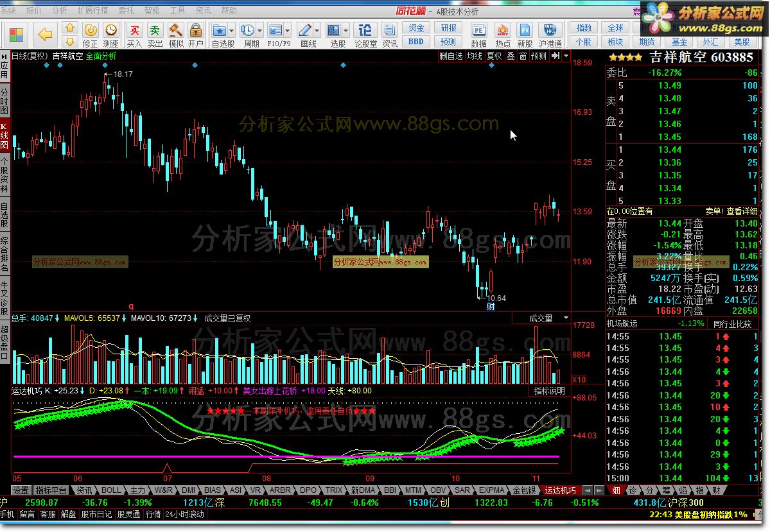Viewport: 770px width, 532px height.
Task: Toggle the 叠 overlay button
Action: tap(511, 56)
